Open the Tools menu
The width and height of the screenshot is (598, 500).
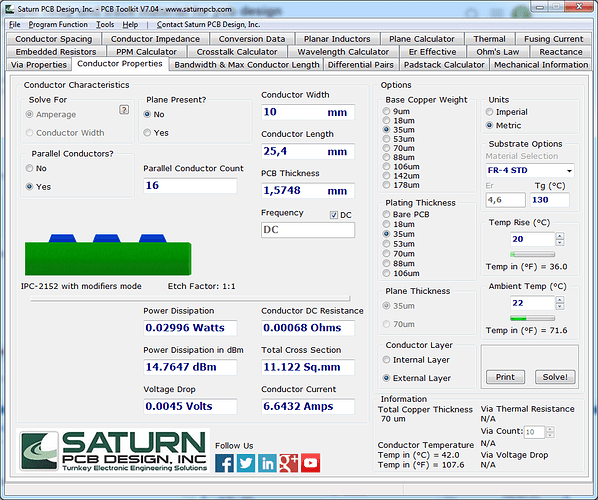point(105,24)
